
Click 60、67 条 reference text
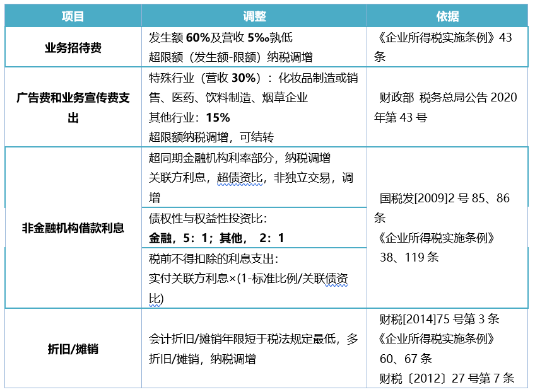406,359
